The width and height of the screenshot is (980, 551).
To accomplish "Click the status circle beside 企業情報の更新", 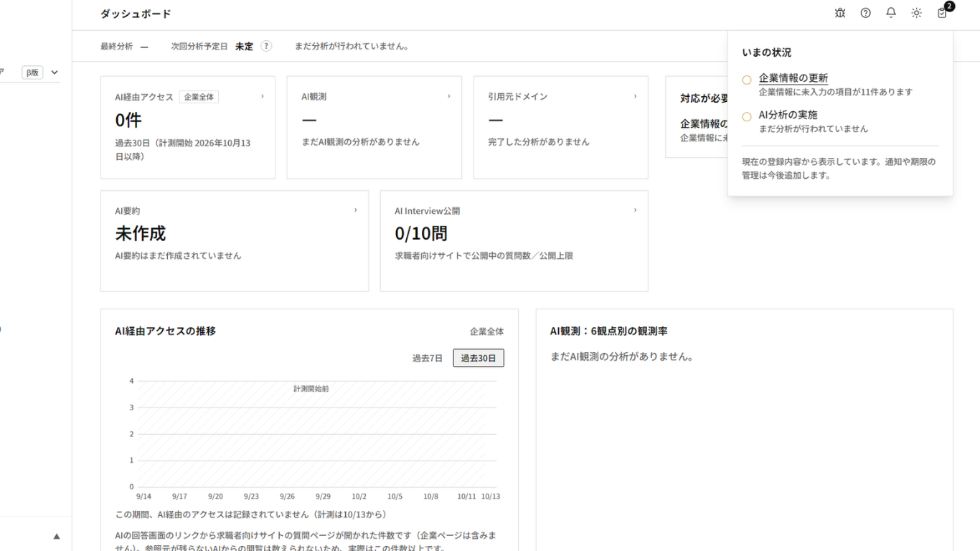I will (747, 80).
